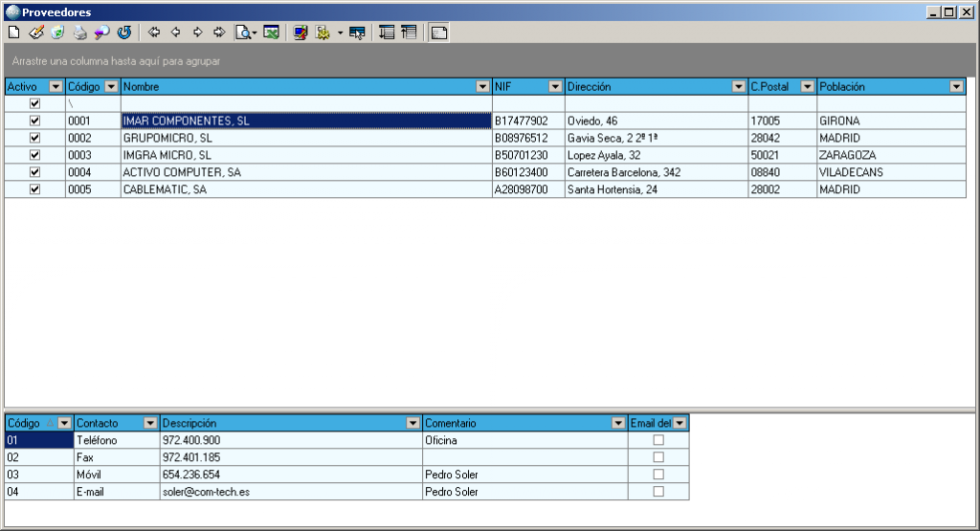Click the new blank record icon
The image size is (980, 531).
13,33
